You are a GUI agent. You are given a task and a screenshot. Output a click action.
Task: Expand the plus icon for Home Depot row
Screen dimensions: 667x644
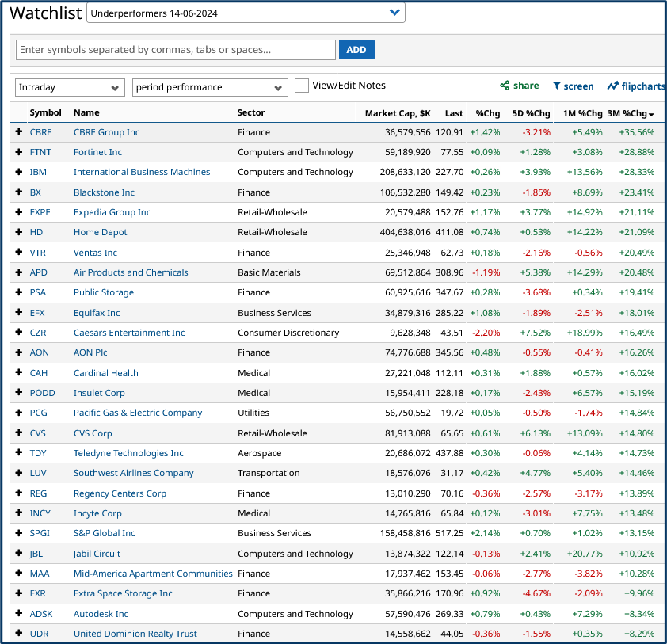(18, 232)
